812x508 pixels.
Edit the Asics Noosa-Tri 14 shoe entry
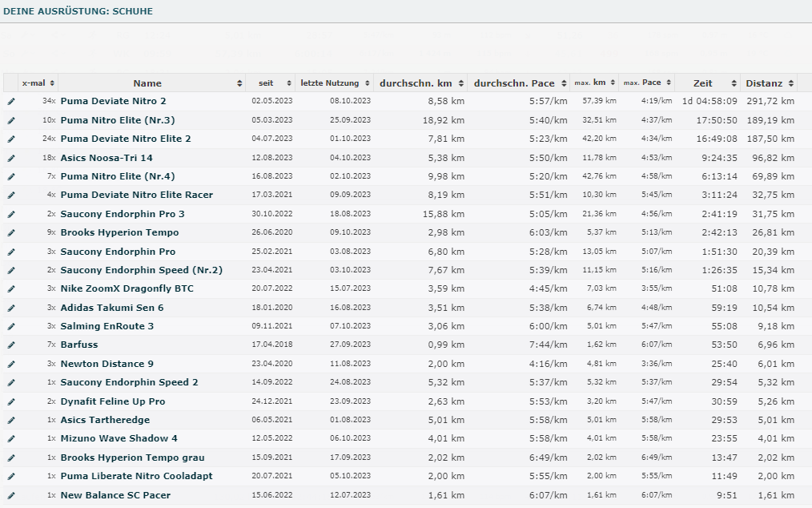(11, 158)
